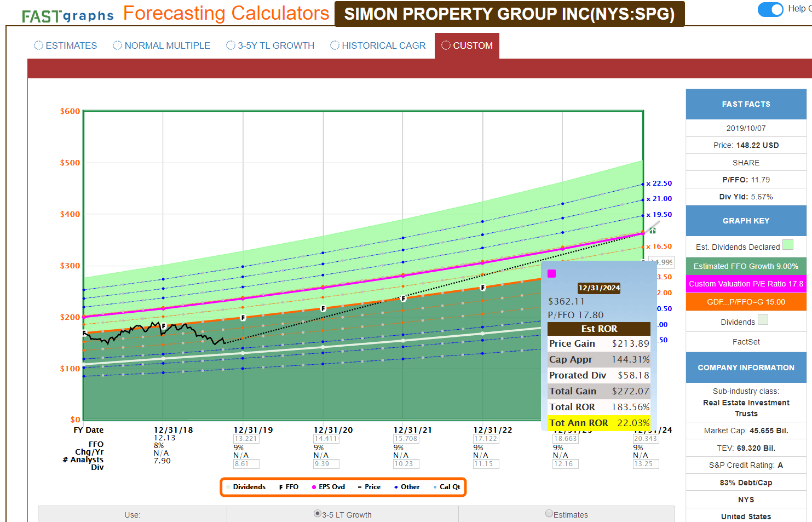The height and width of the screenshot is (522, 812).
Task: Edit the 12/31/24 dividend field 13.25
Action: coord(646,464)
